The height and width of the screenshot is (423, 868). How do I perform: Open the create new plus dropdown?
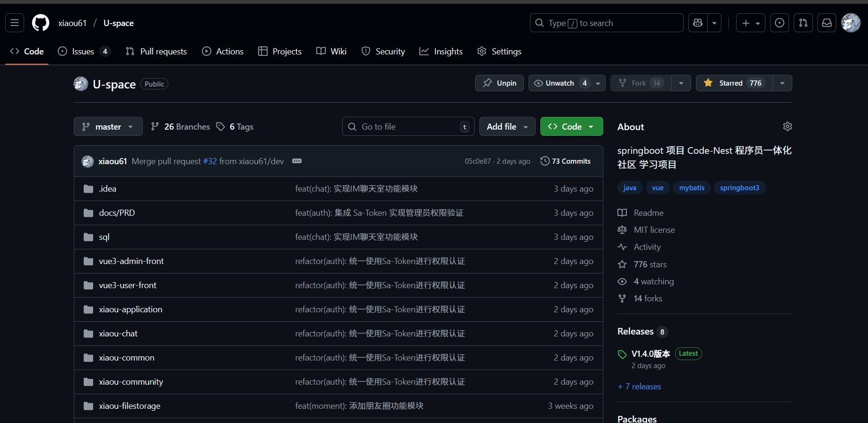[x=751, y=23]
